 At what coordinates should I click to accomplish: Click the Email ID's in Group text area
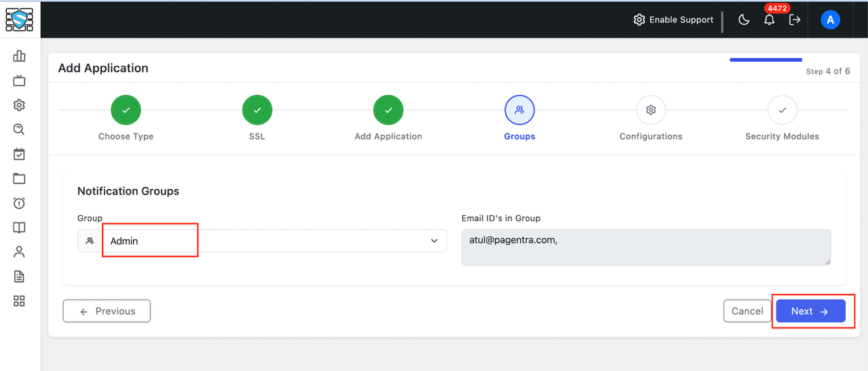(646, 247)
